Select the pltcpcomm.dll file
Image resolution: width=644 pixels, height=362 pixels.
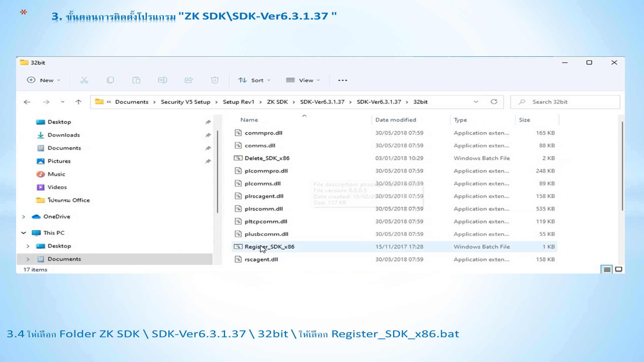(266, 222)
